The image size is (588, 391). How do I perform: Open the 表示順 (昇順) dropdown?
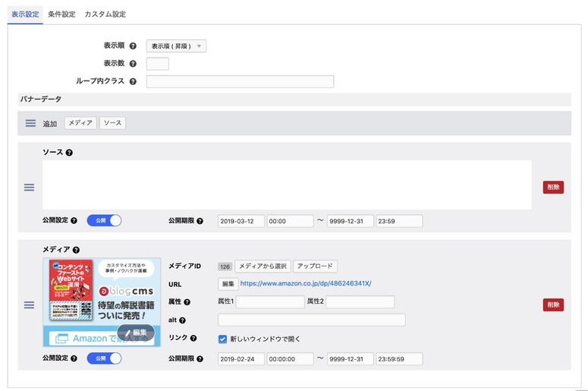point(176,46)
